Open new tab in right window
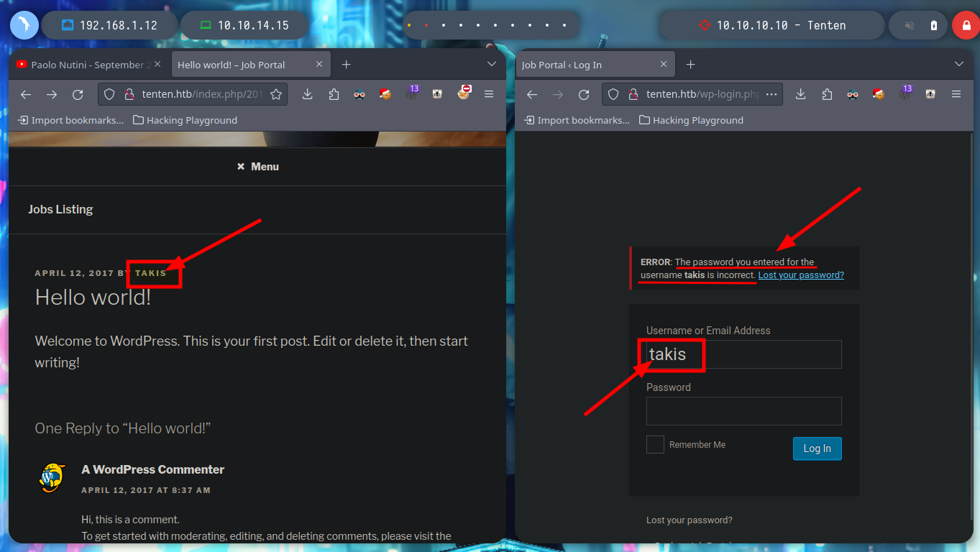 coord(690,65)
